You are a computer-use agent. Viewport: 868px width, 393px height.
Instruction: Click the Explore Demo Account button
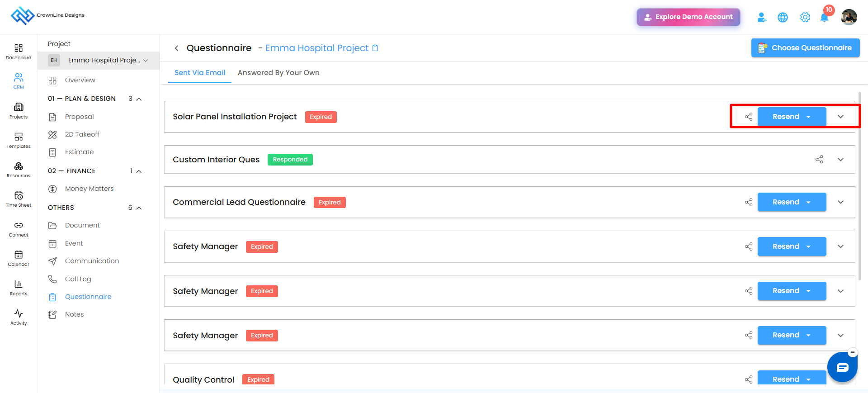[688, 17]
